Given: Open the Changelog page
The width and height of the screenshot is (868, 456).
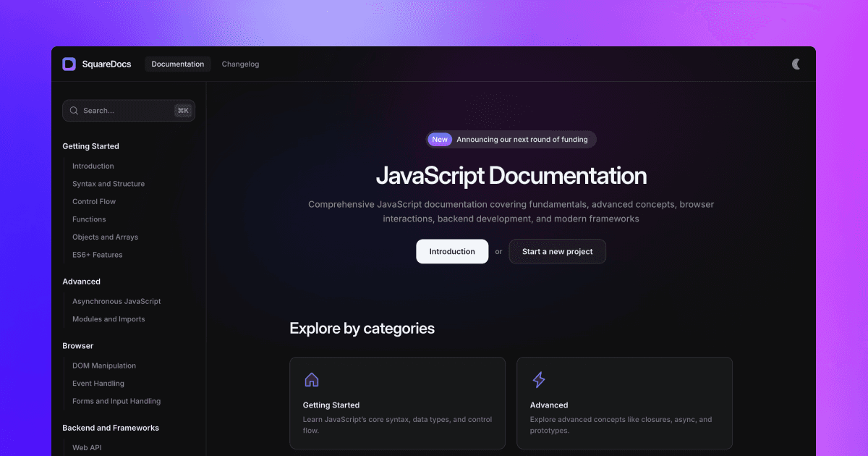Looking at the screenshot, I should click(x=240, y=64).
